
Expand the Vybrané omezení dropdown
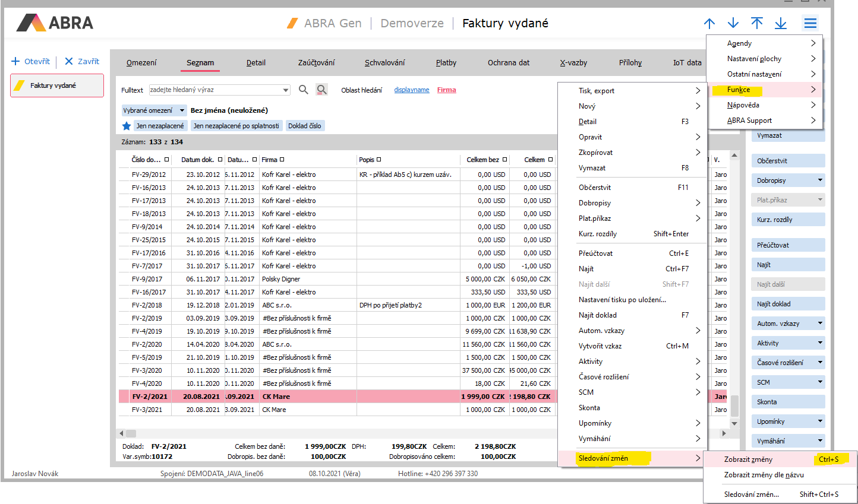[x=182, y=110]
